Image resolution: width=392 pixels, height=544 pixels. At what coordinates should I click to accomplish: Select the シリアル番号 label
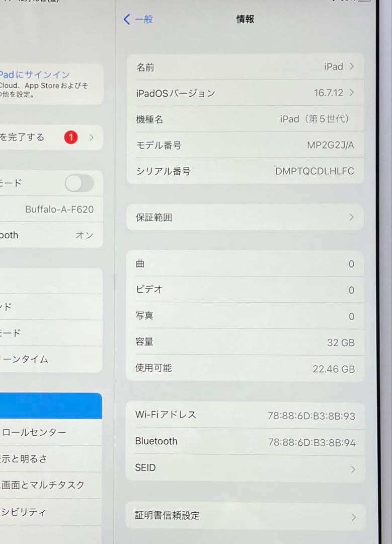[163, 171]
